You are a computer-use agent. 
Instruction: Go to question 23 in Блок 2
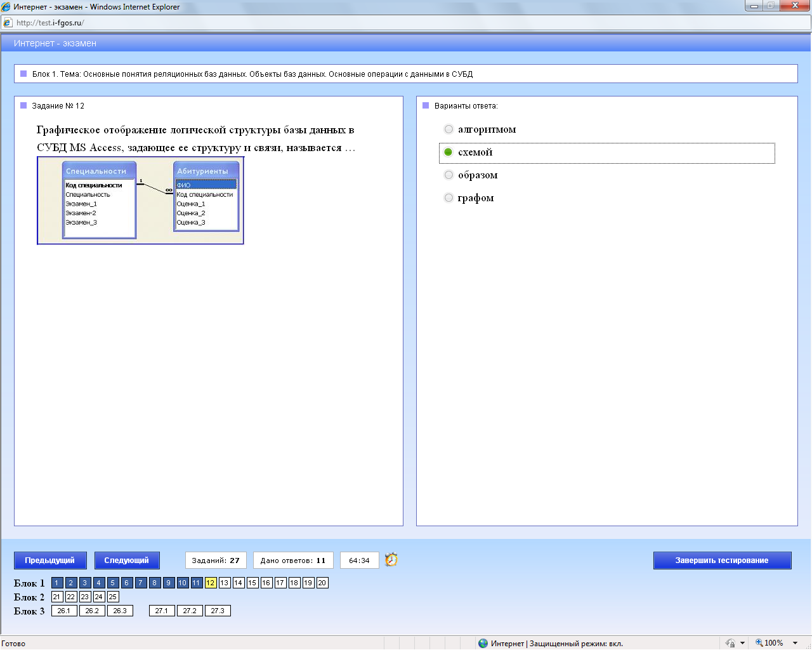click(x=85, y=597)
